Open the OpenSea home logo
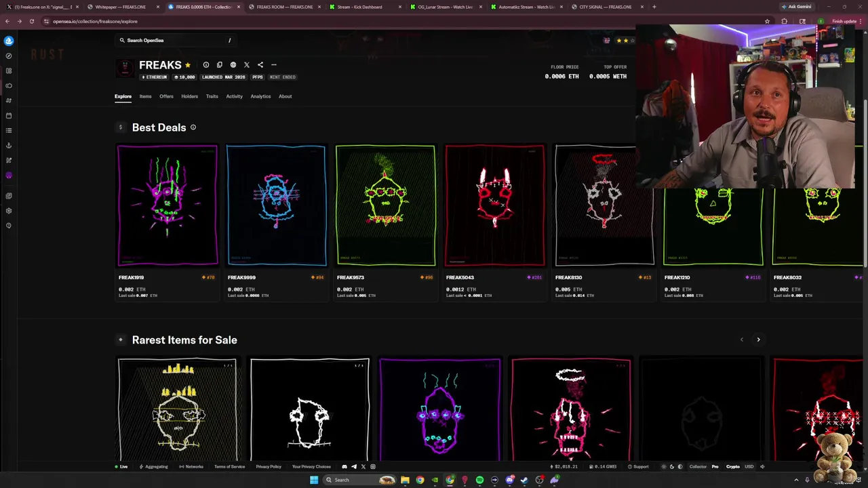 pos(9,41)
